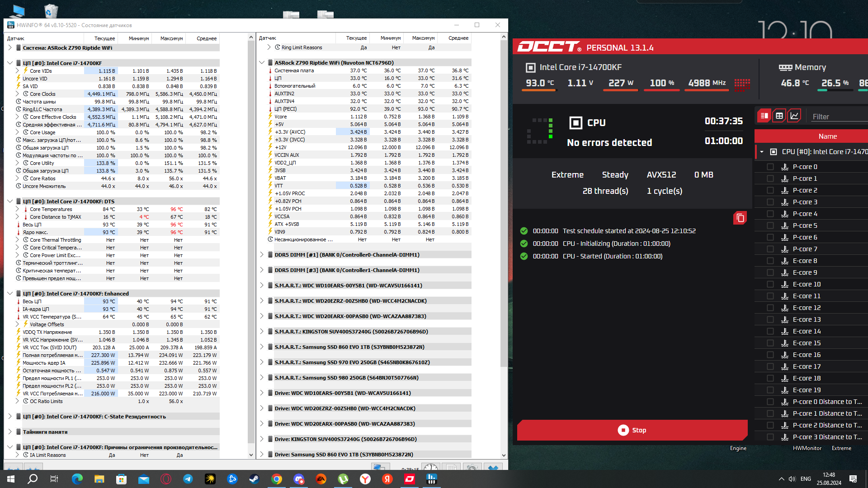Open Yandex Browser from taskbar
The image size is (868, 488).
click(x=365, y=479)
